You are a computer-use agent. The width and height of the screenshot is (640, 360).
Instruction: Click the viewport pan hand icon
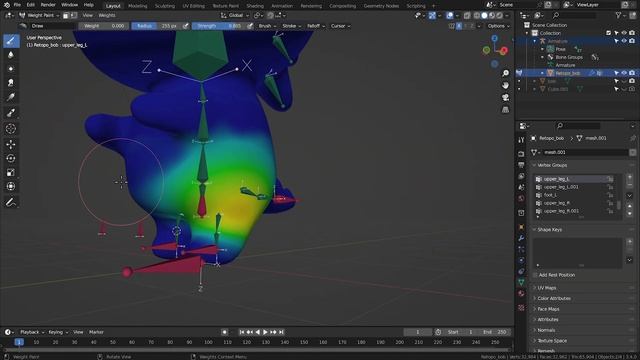(505, 85)
